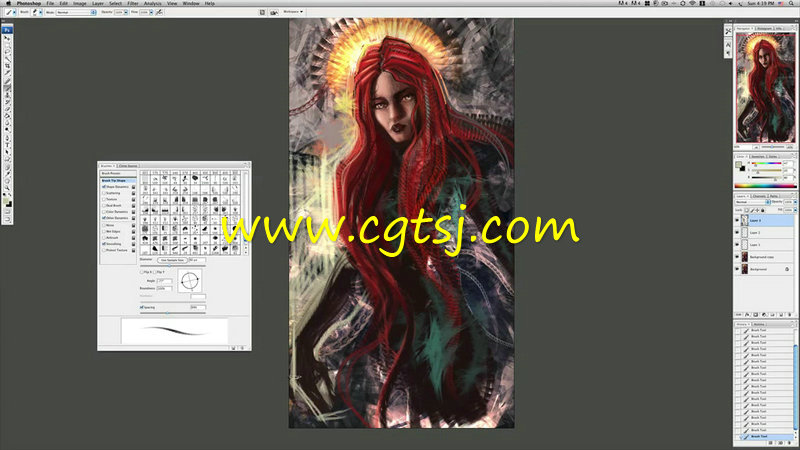Click the Spacing slider in Brushes panel
Viewport: 800px width, 450px height.
click(173, 313)
